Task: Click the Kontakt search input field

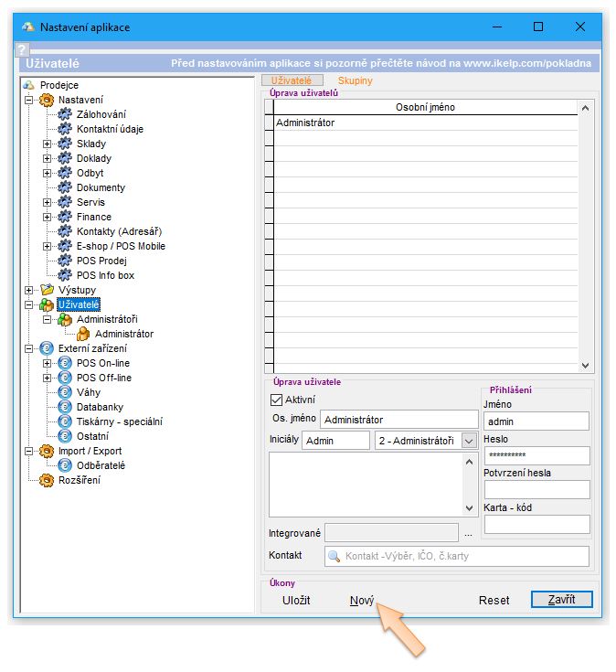Action: pyautogui.click(x=457, y=556)
